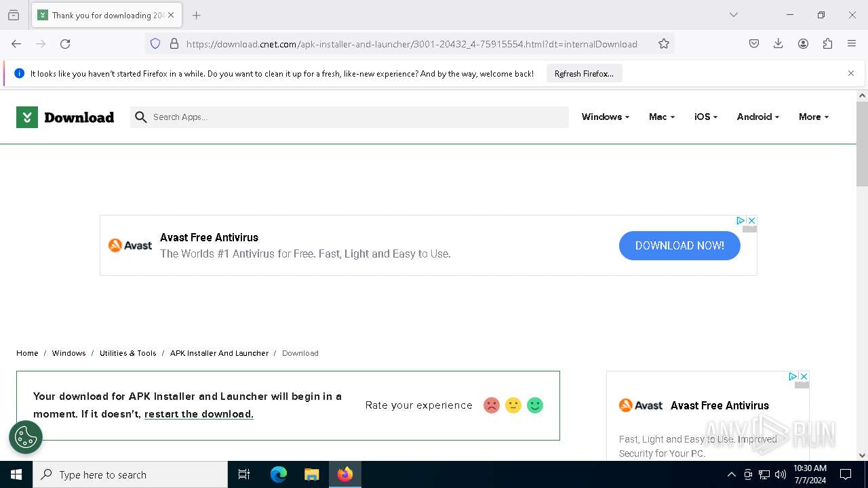The height and width of the screenshot is (488, 868).
Task: Open tracking protection shield icon
Action: [155, 43]
